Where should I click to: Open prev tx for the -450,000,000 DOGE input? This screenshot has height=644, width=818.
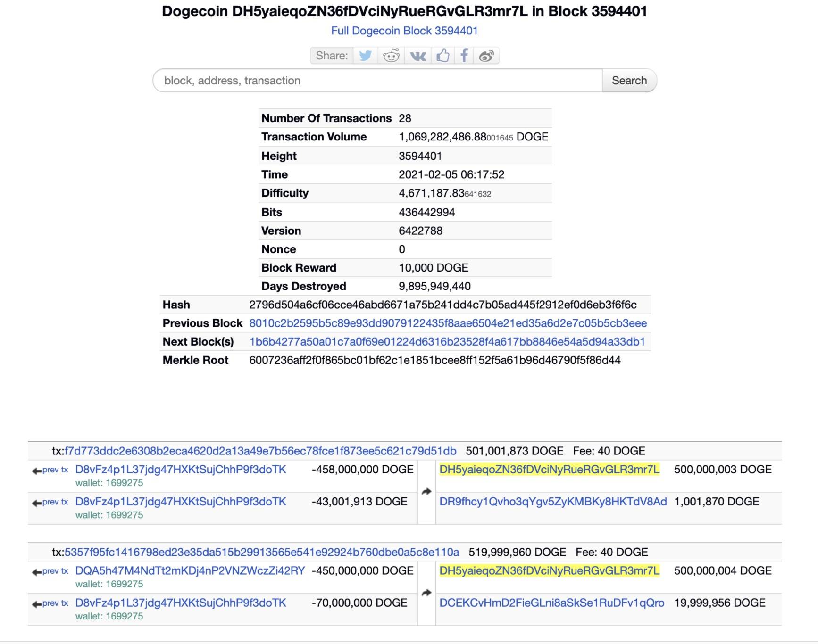[54, 571]
